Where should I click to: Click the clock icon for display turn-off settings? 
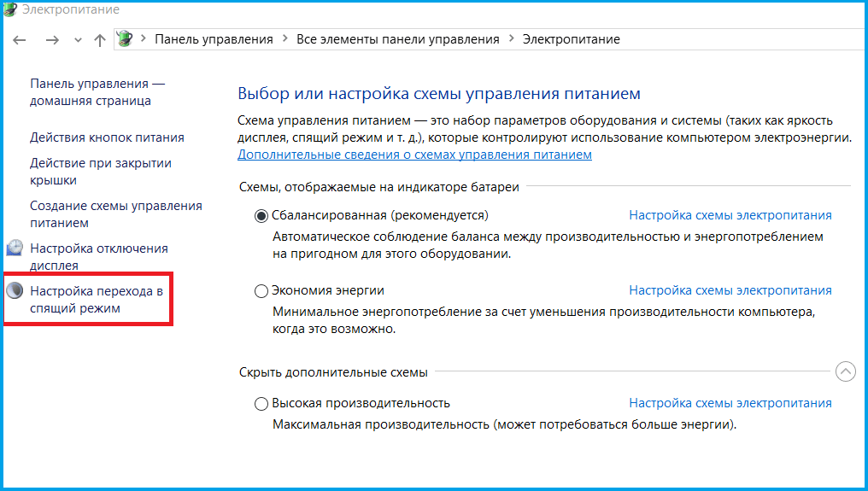click(15, 248)
